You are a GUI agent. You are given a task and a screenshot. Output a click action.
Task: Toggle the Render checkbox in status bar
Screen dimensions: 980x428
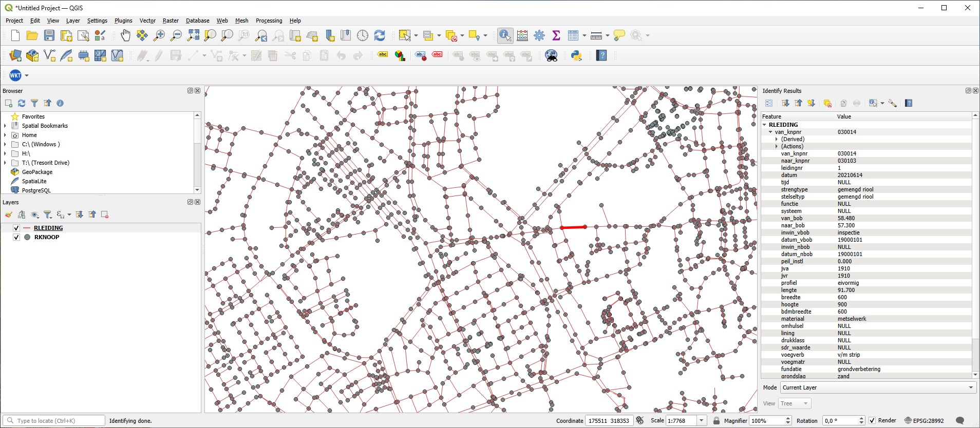(872, 420)
